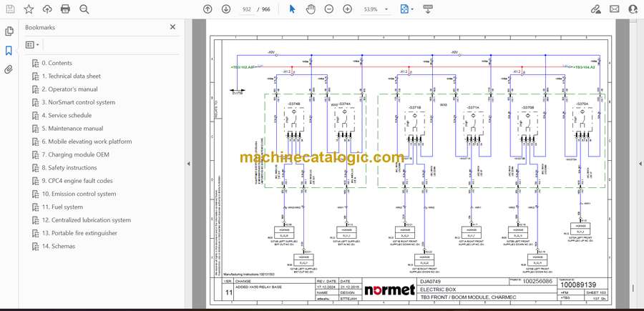The width and height of the screenshot is (644, 311).
Task: Open bookmark 10. Emission control system
Action: coord(79,194)
